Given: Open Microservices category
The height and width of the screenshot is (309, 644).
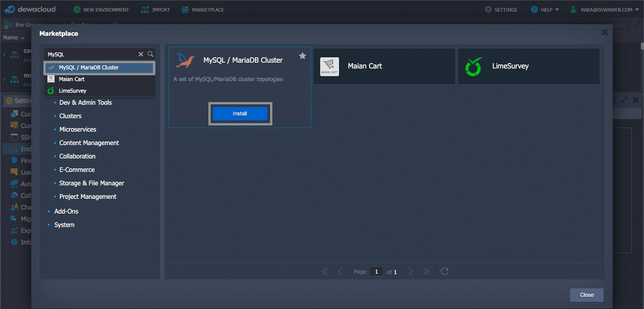Looking at the screenshot, I should (78, 129).
